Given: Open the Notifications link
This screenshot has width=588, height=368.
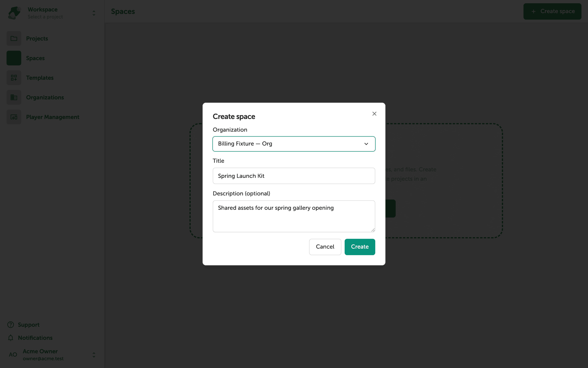Looking at the screenshot, I should [35, 338].
